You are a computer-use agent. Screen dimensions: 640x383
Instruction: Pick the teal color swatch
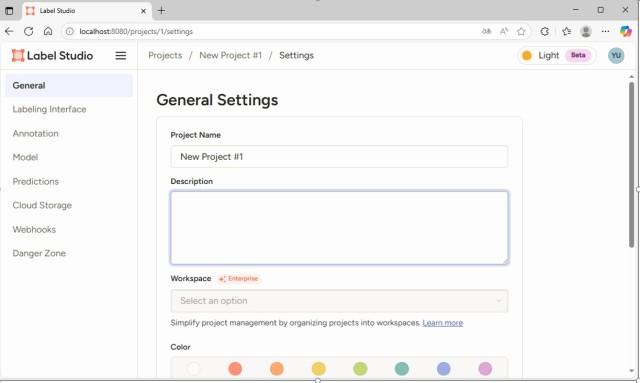tap(402, 369)
